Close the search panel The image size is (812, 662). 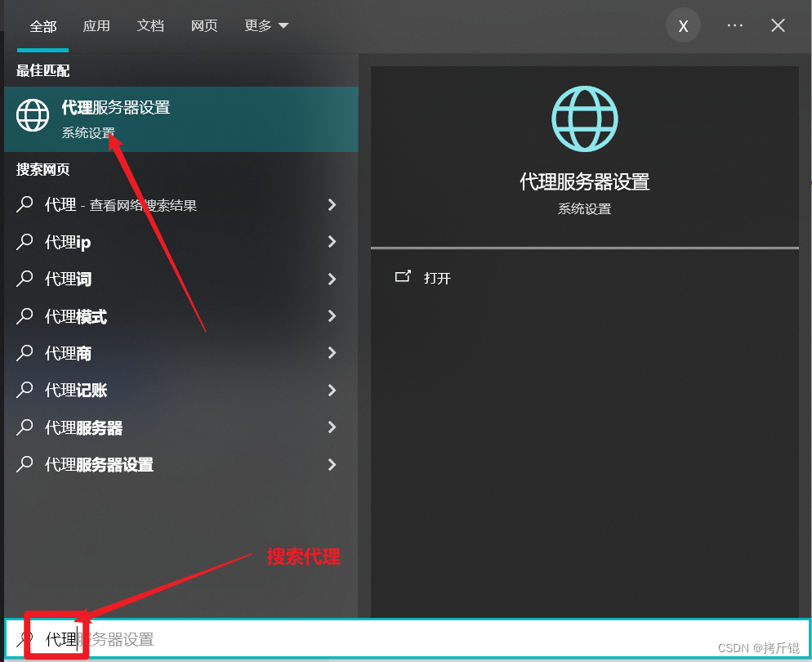pyautogui.click(x=778, y=25)
